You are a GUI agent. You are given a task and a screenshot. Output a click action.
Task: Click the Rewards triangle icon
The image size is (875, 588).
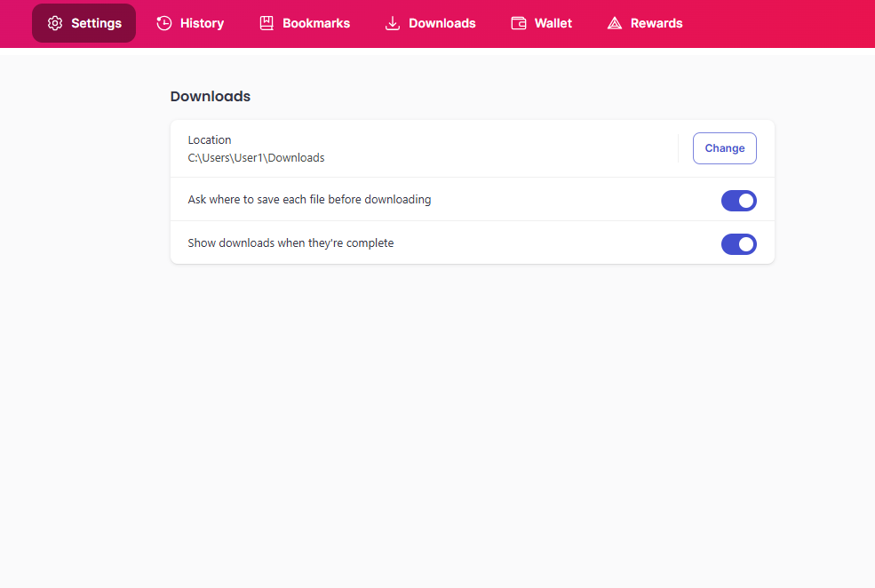(615, 23)
